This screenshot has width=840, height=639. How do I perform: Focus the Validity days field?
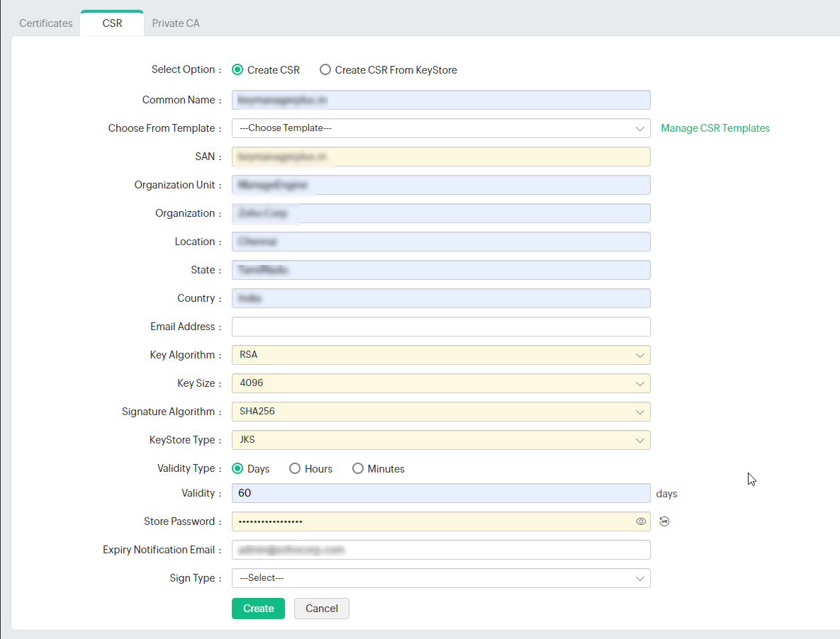point(441,494)
